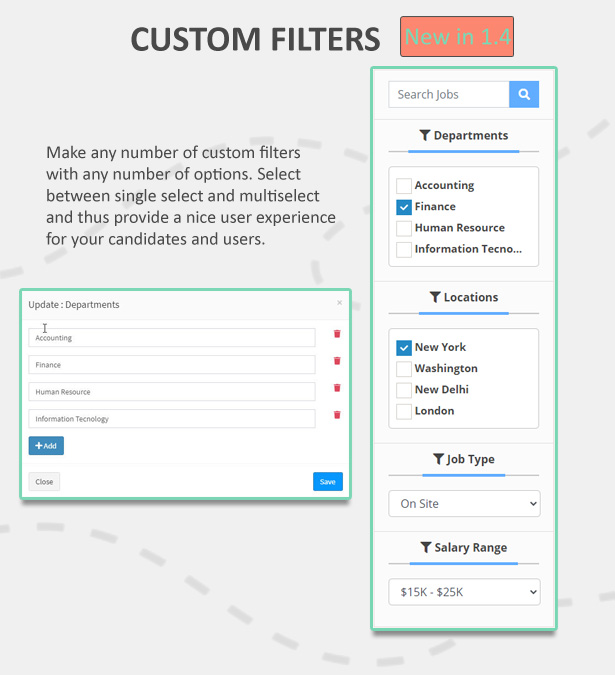Click the Departments filter funnel icon
Viewport: 615px width, 675px height.
tap(425, 136)
